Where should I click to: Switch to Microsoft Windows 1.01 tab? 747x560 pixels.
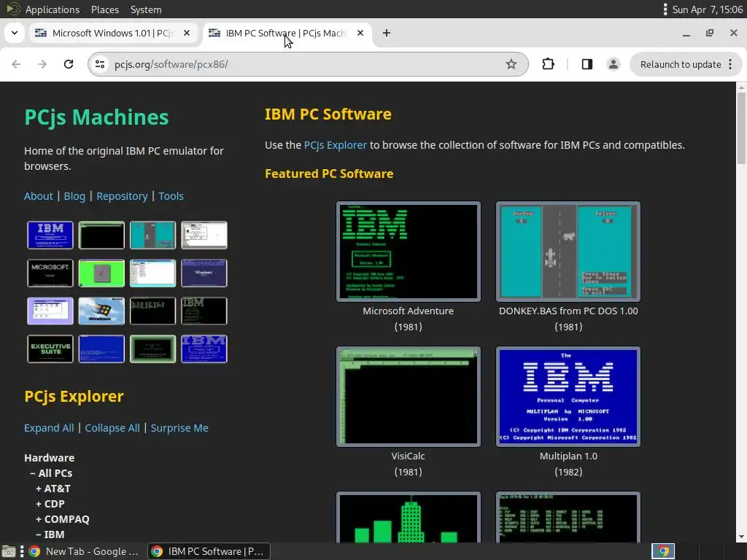114,33
